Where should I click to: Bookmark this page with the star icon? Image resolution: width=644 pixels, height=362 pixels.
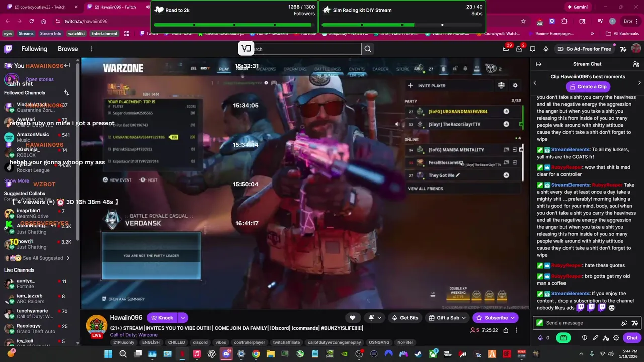coord(523,21)
